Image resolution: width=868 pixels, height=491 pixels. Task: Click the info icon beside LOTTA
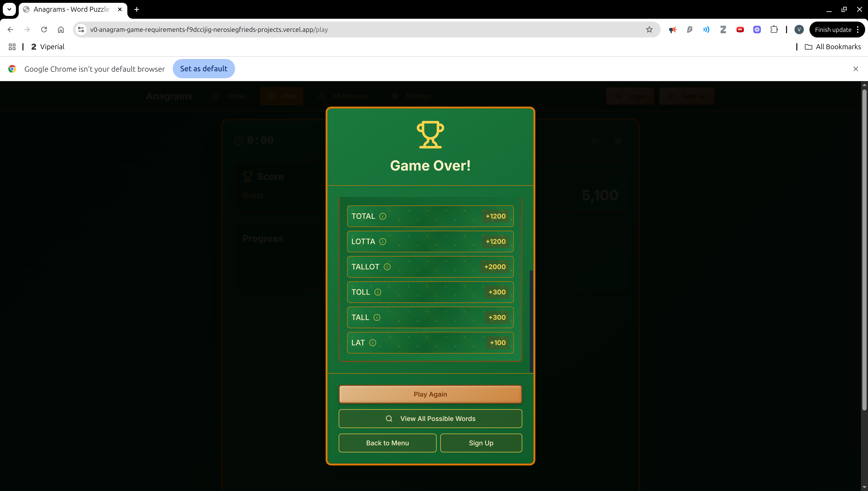point(383,242)
